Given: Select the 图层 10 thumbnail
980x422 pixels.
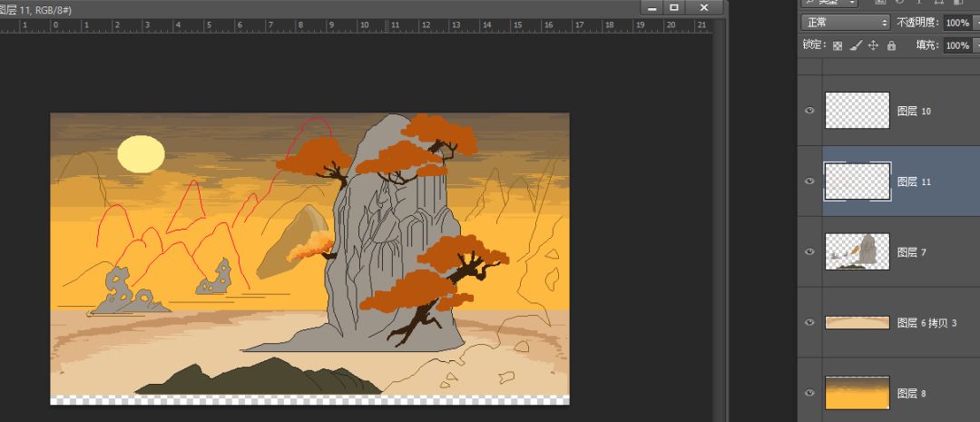Looking at the screenshot, I should (857, 111).
